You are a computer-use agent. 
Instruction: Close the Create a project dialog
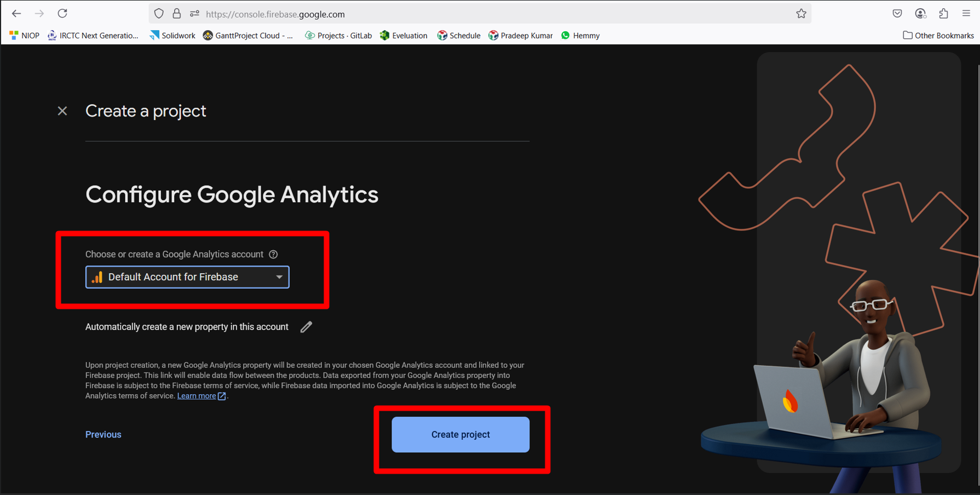coord(62,111)
